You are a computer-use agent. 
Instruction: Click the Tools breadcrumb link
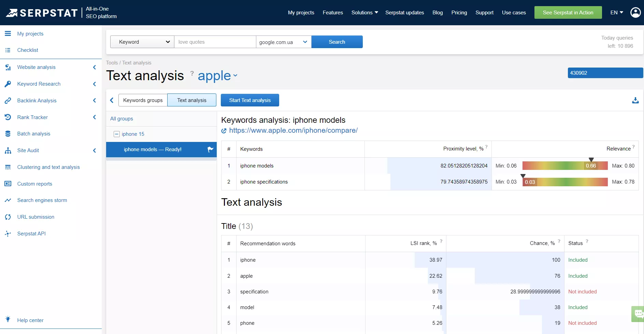point(112,63)
